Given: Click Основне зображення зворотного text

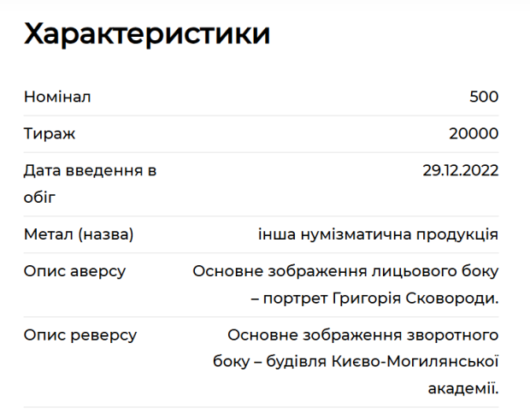Looking at the screenshot, I should (363, 335).
